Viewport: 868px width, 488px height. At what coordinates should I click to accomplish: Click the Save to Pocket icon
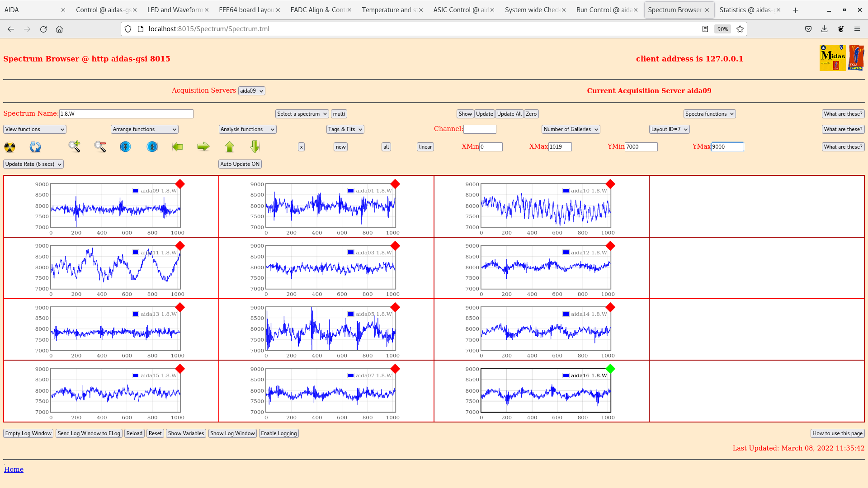pos(808,29)
